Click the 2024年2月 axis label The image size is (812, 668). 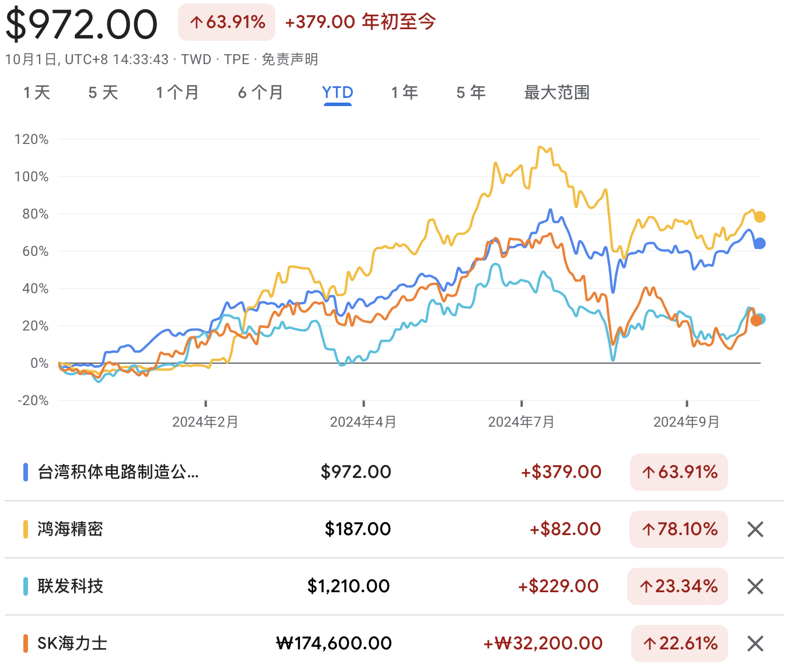[x=205, y=422]
